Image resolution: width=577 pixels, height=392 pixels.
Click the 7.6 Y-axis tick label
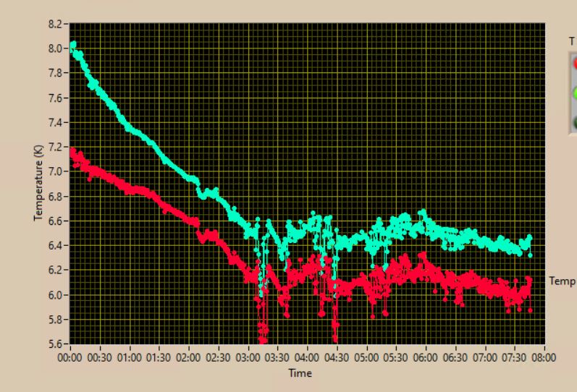pyautogui.click(x=55, y=98)
